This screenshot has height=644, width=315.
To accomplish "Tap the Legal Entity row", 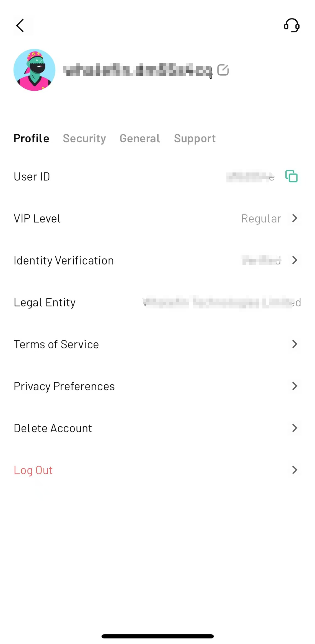I will click(157, 302).
